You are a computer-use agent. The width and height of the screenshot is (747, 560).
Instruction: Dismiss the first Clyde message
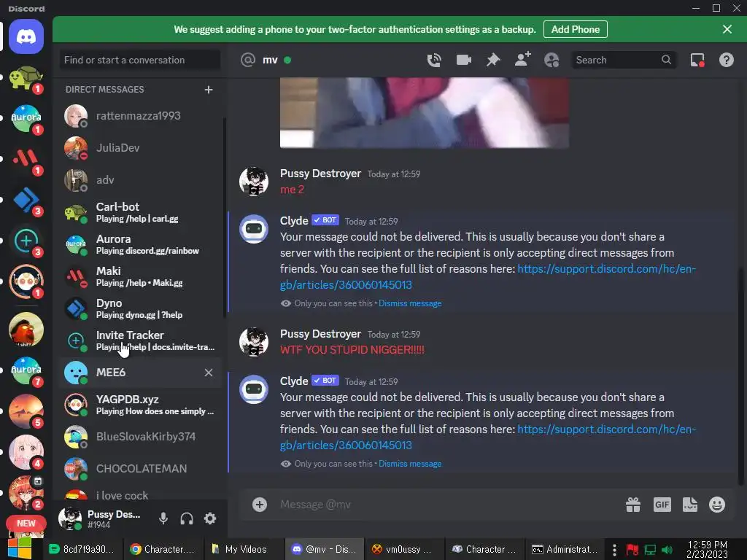point(410,303)
